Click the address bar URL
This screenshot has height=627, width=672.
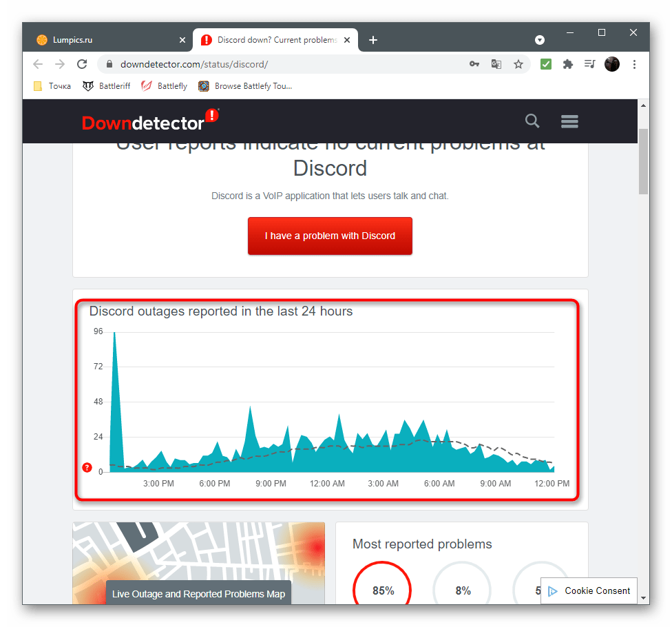click(x=194, y=64)
